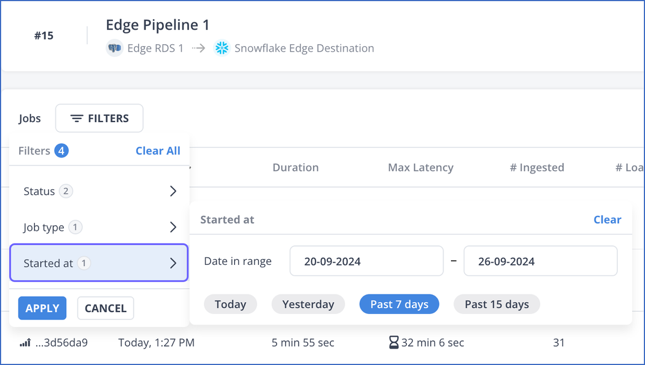Click the Clear All filters link
Viewport: 645px width, 365px height.
coord(158,151)
